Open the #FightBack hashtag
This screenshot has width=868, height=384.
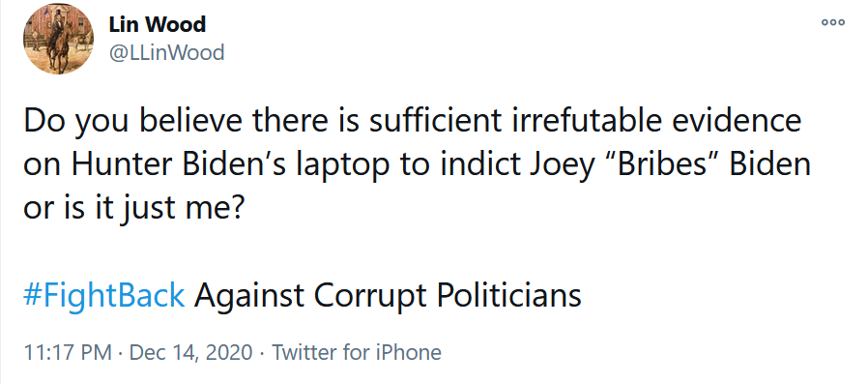(x=104, y=295)
